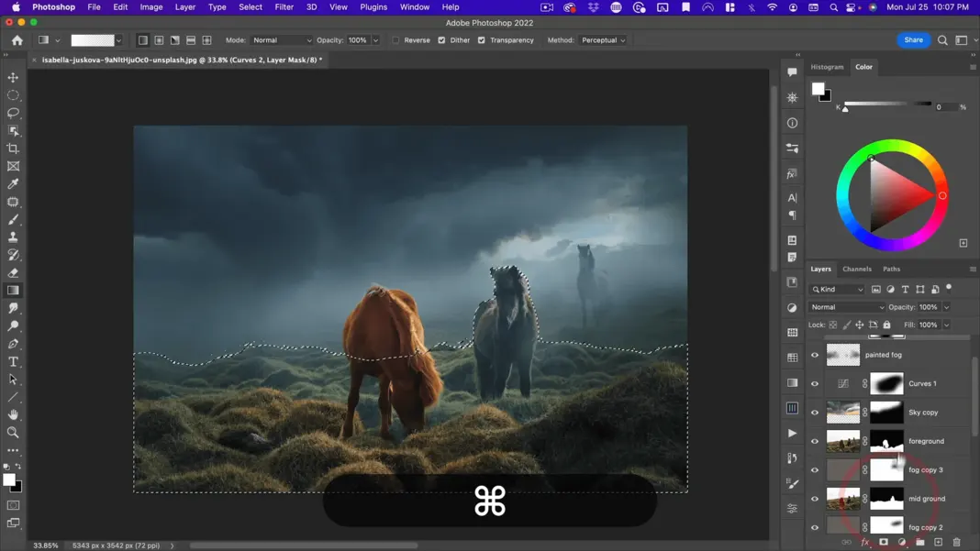Select the Clone Stamp tool
The image size is (980, 551).
point(13,237)
